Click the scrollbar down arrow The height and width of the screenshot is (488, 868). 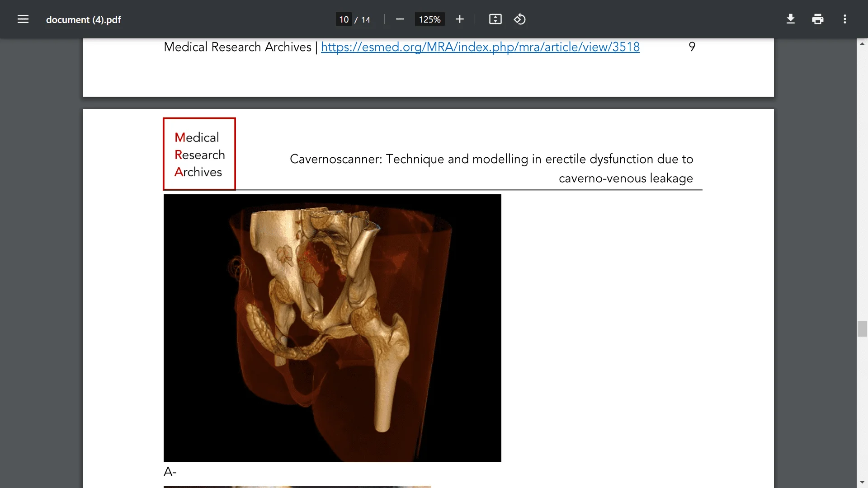[x=862, y=482]
